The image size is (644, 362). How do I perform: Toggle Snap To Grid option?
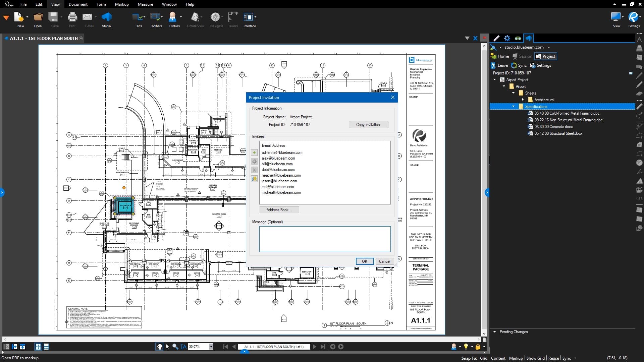pyautogui.click(x=483, y=358)
